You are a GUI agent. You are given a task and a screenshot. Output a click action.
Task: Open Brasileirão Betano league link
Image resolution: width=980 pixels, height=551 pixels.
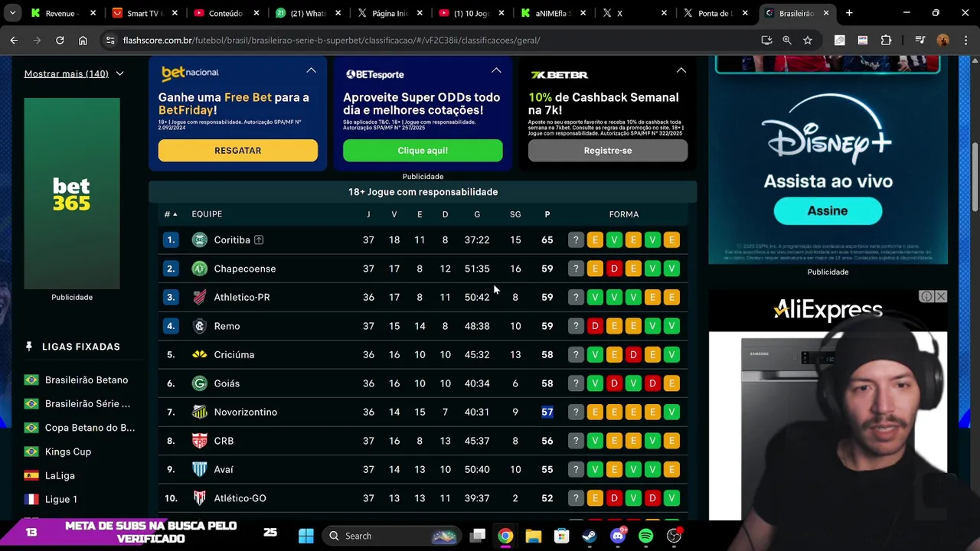pyautogui.click(x=87, y=380)
